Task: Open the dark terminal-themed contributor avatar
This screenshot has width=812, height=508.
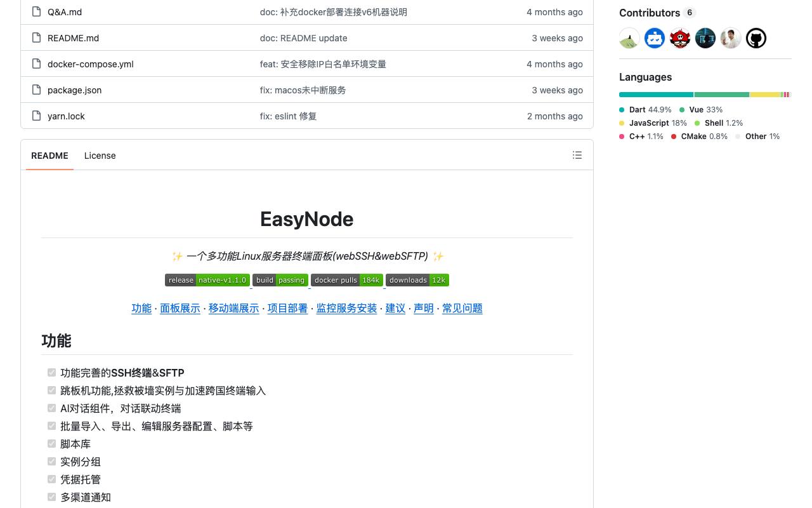Action: tap(705, 38)
